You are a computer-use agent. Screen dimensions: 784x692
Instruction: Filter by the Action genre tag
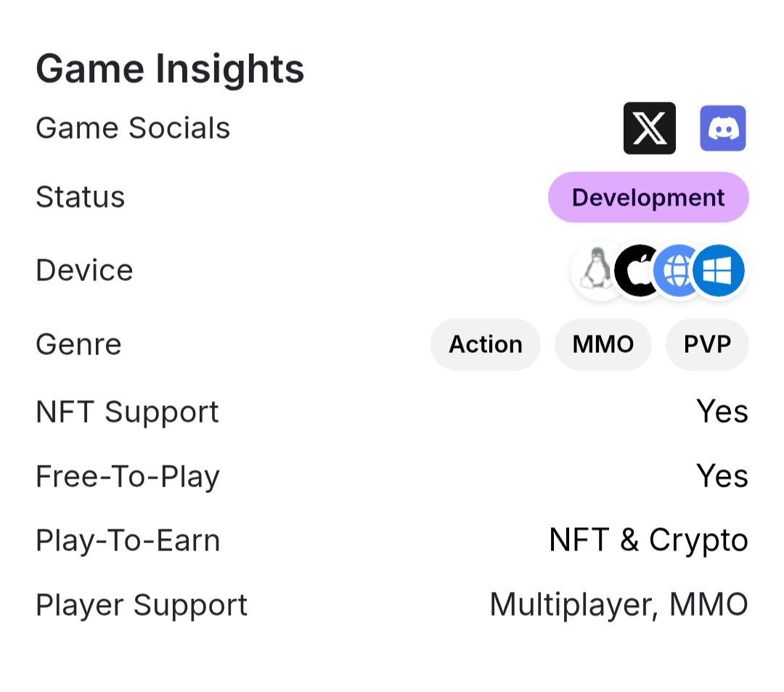pyautogui.click(x=485, y=344)
